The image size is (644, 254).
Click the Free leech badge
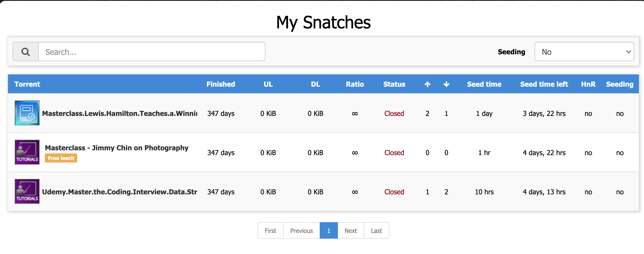(x=61, y=158)
